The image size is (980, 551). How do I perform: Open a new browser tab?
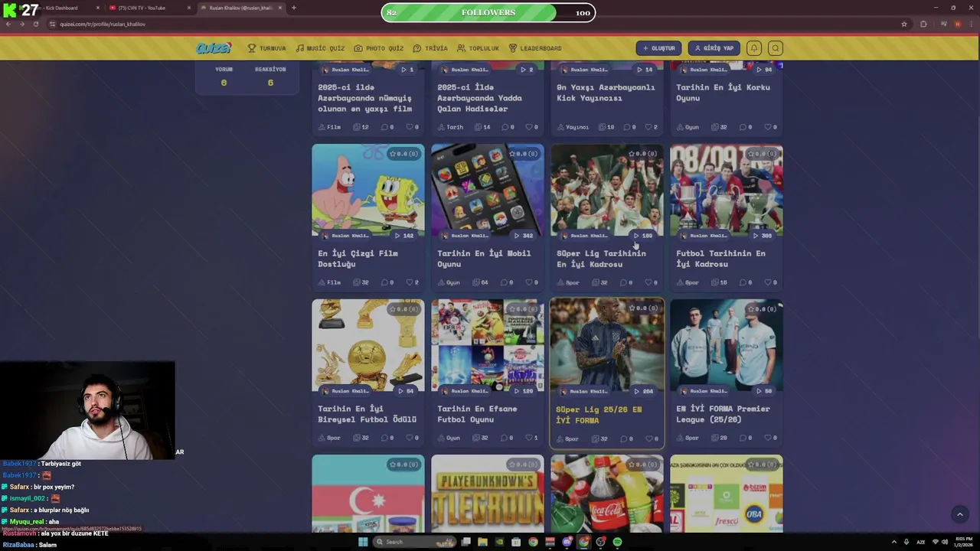(294, 8)
